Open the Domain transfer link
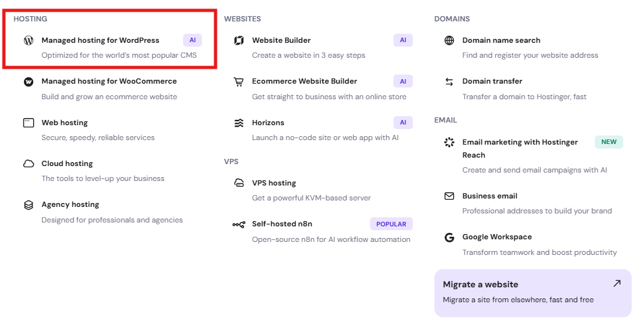The height and width of the screenshot is (323, 644). pyautogui.click(x=492, y=81)
